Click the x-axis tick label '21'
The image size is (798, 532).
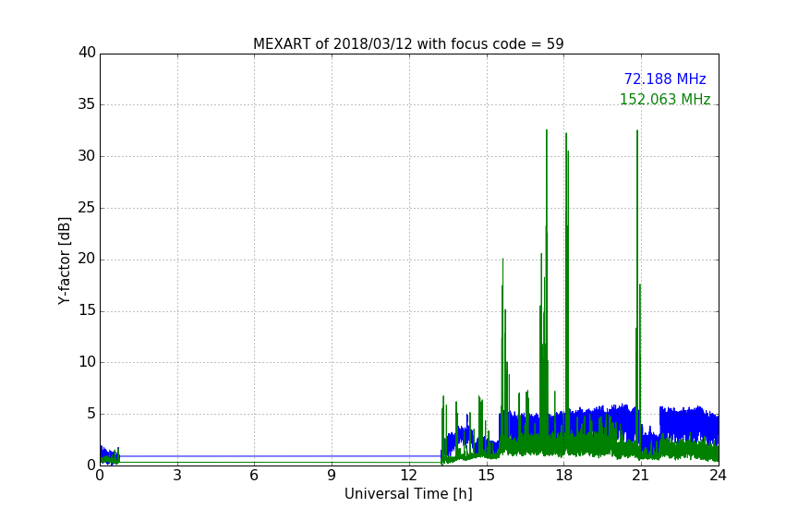(641, 476)
